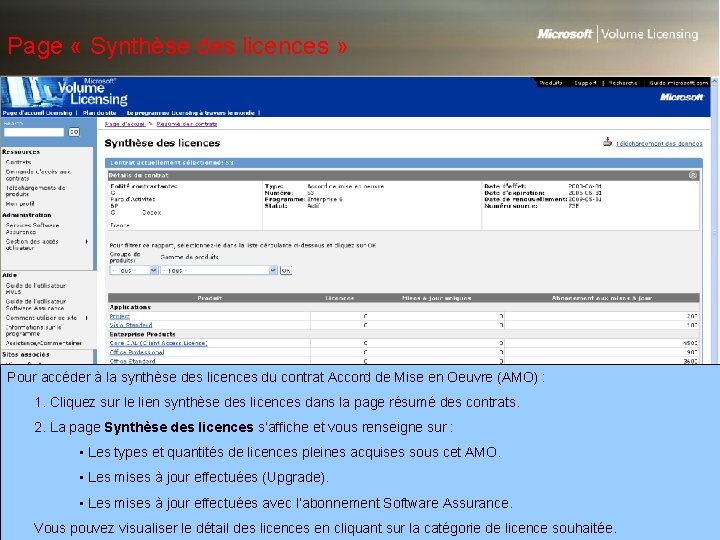Expand Gestion des accès utilisateur submenu arrow
This screenshot has width=720, height=540.
(87, 242)
